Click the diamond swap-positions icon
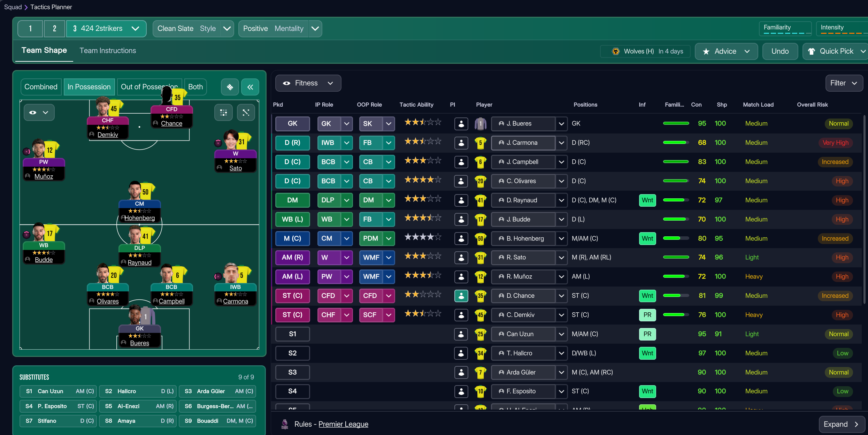The height and width of the screenshot is (435, 868). (x=230, y=87)
